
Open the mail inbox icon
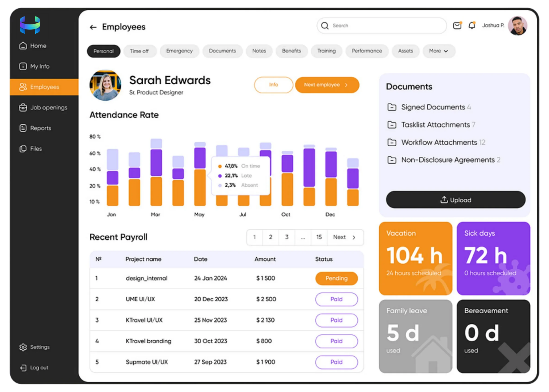click(x=457, y=25)
